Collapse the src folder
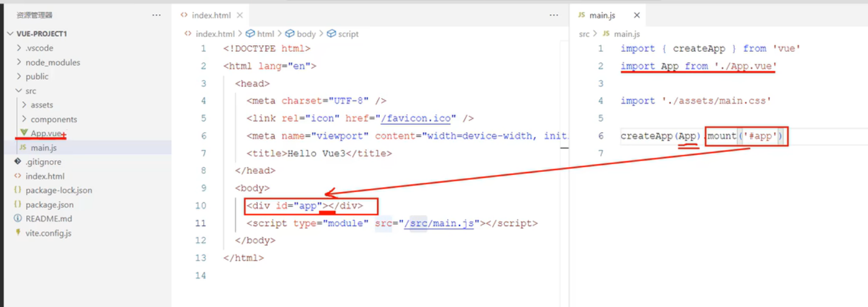The image size is (868, 307). (x=30, y=91)
